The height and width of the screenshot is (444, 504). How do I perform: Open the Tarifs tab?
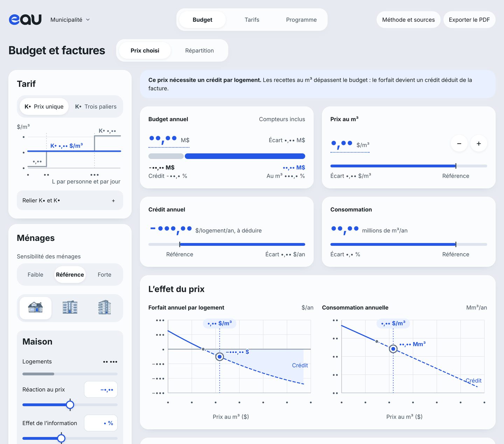[252, 20]
